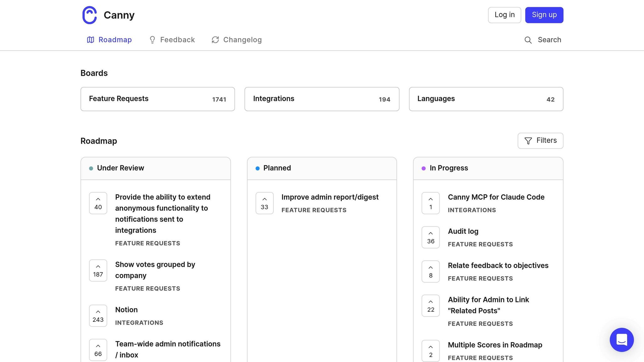The image size is (644, 362).
Task: Upvote Multiple Scores in Roadmap post
Action: pyautogui.click(x=430, y=351)
